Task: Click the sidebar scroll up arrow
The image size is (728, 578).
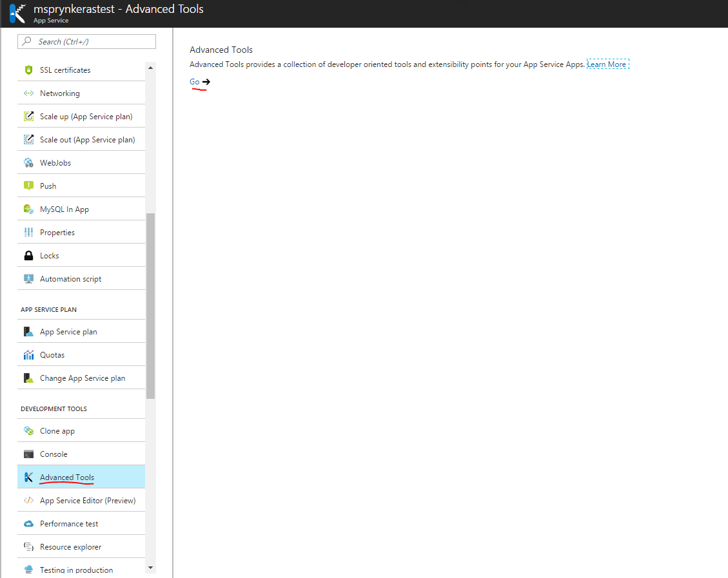Action: coord(150,68)
